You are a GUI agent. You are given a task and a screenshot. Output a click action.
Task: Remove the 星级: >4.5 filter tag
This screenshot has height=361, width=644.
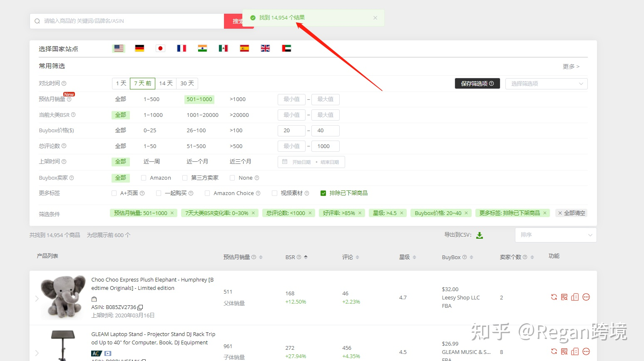click(x=401, y=213)
